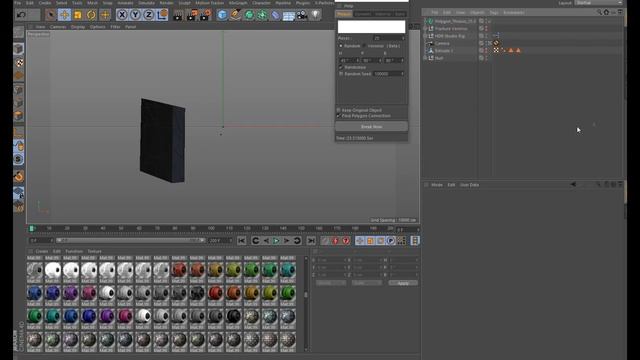Go to end of timeline
Viewport: 640px width, 360px height.
pos(311,241)
